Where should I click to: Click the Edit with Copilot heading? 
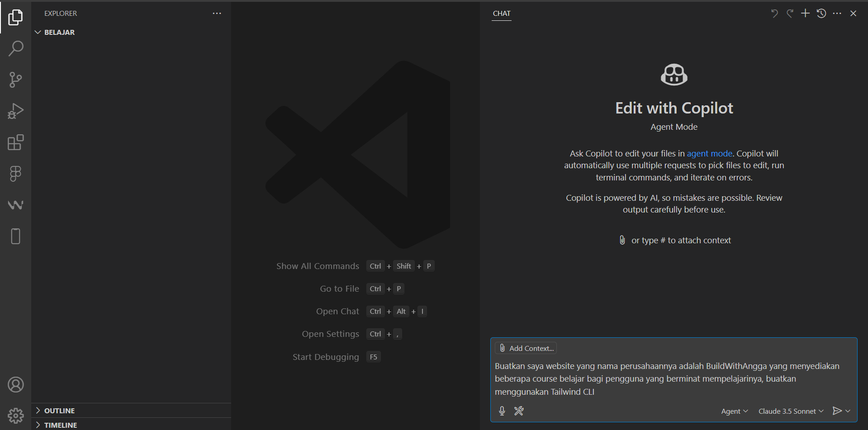coord(674,108)
